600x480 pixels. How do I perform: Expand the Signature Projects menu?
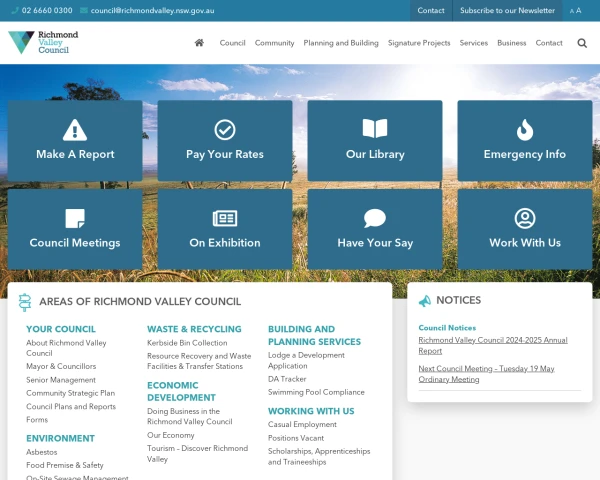[x=419, y=43]
